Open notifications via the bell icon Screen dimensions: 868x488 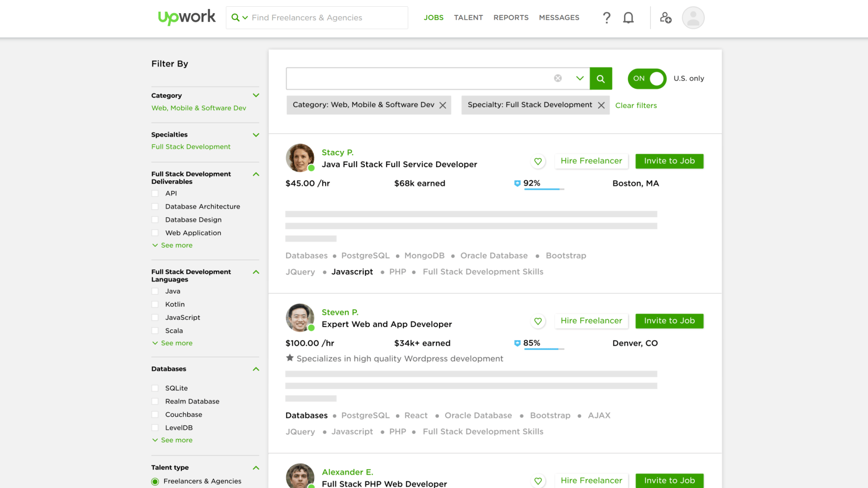[628, 18]
